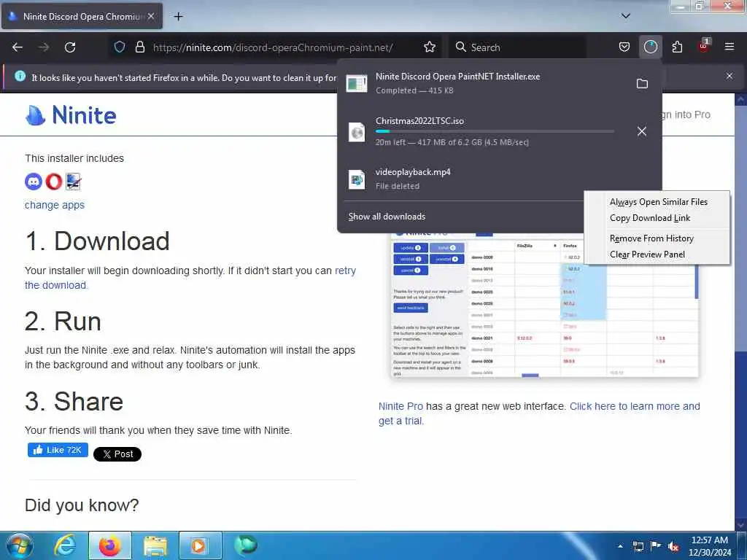747x560 pixels.
Task: Close the Ninite browser tab
Action: 151,16
